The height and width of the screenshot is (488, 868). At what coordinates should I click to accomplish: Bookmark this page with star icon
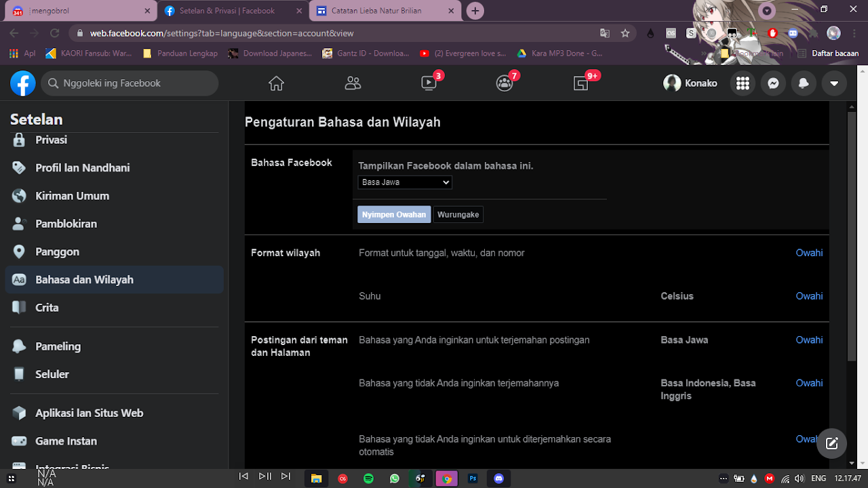625,33
